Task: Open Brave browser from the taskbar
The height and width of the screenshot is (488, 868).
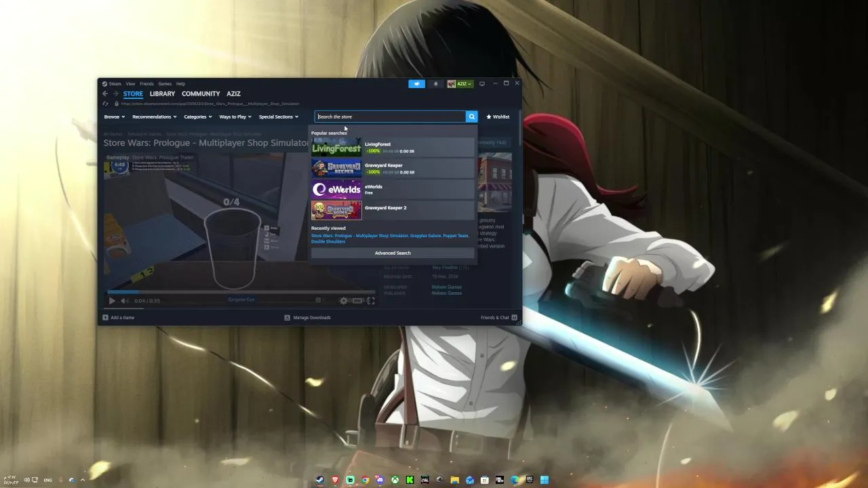Action: pyautogui.click(x=335, y=480)
